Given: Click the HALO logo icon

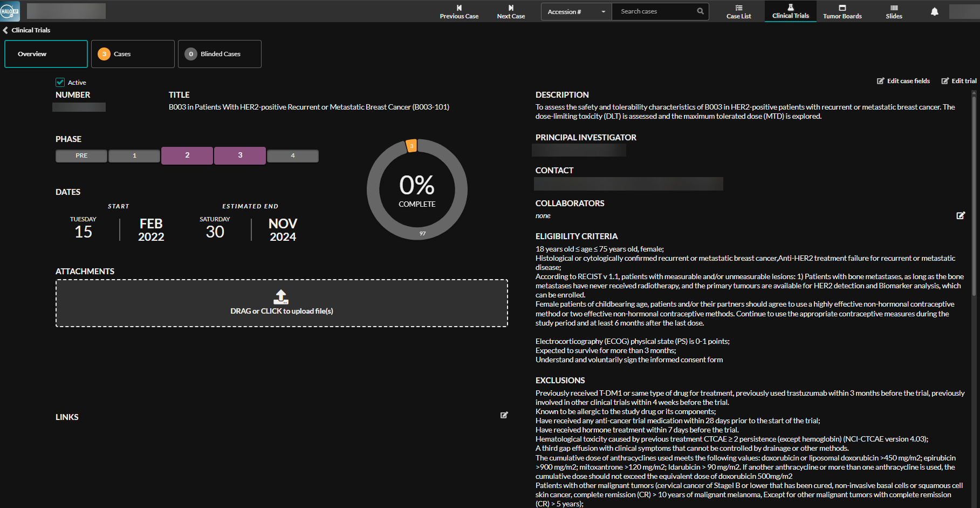Looking at the screenshot, I should tap(10, 11).
